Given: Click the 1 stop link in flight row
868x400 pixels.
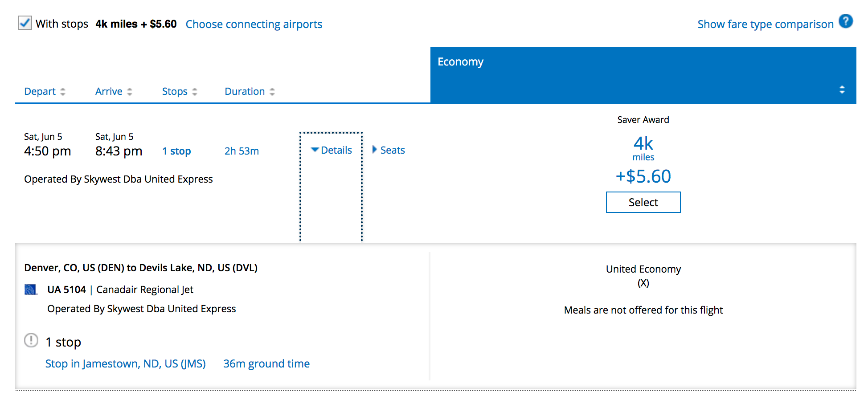Looking at the screenshot, I should point(176,151).
